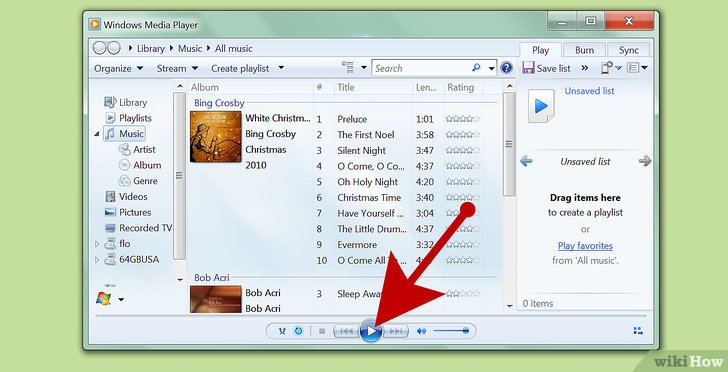Click Play favorites link
This screenshot has width=728, height=372.
585,246
